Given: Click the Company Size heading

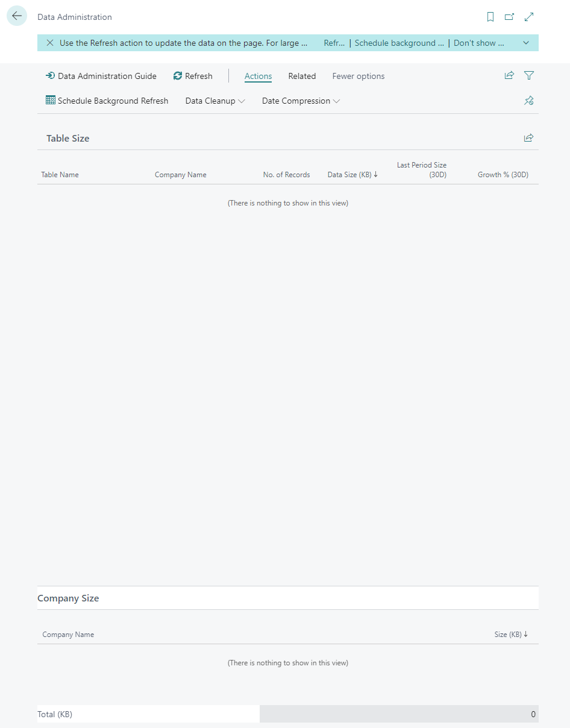Looking at the screenshot, I should click(x=68, y=598).
